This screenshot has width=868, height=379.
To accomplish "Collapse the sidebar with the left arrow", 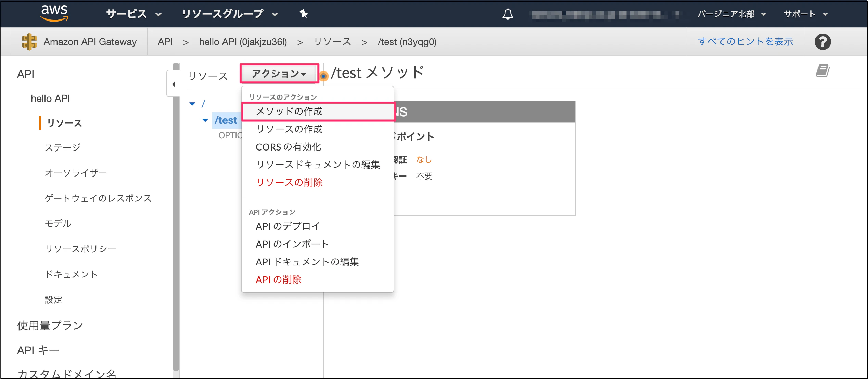I will coord(174,84).
